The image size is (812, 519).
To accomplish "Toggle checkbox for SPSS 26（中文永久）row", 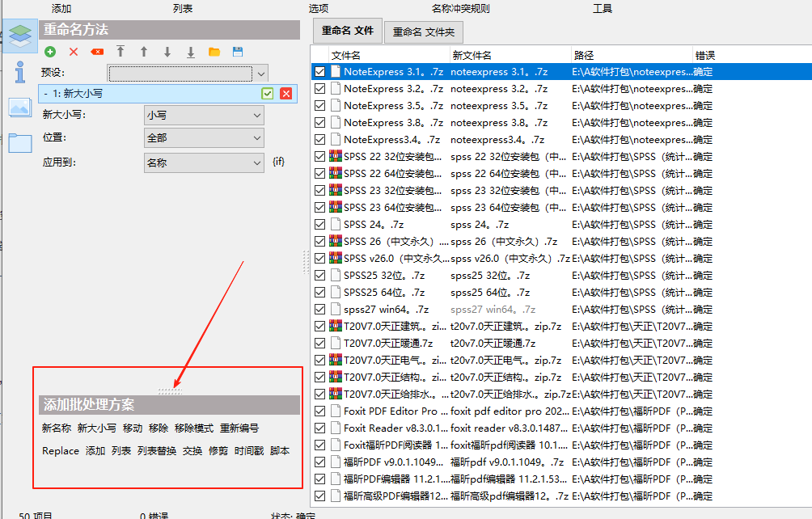I will [x=320, y=241].
